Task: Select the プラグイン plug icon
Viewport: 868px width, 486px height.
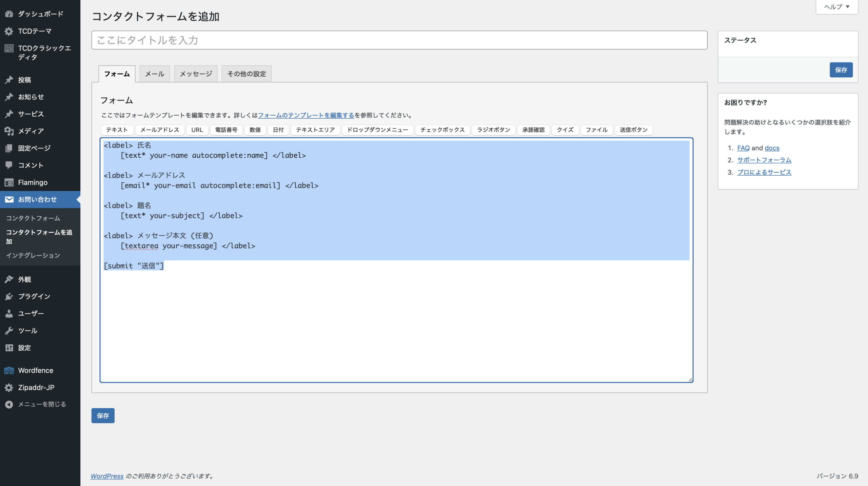Action: pos(9,296)
